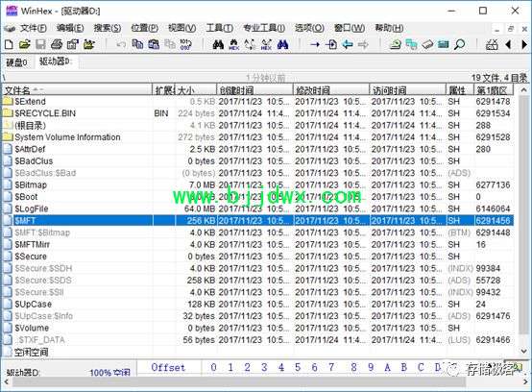Click the Open disk toolbar icon

(395, 44)
